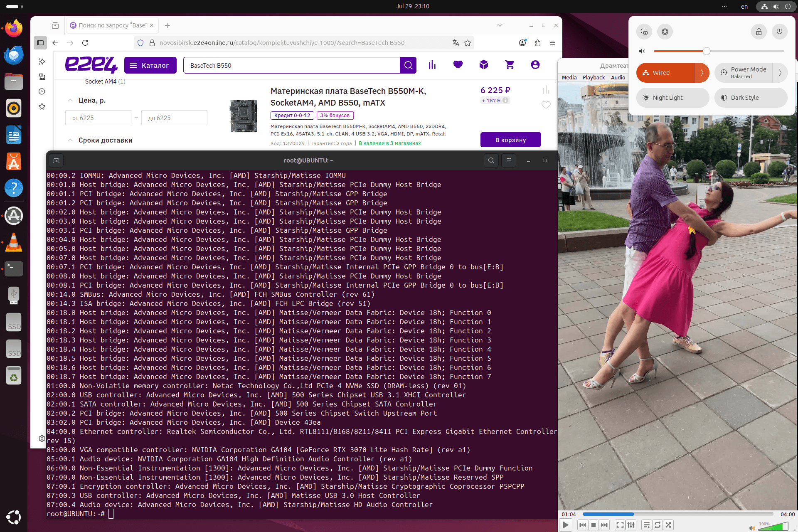Toggle Power Mode Balanced button
This screenshot has height=532, width=798.
(x=744, y=73)
